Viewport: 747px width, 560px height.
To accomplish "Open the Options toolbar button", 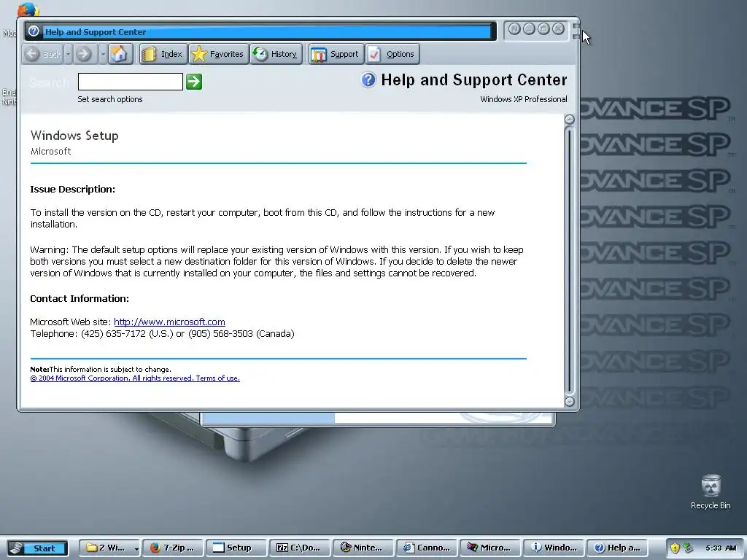I will (x=392, y=54).
